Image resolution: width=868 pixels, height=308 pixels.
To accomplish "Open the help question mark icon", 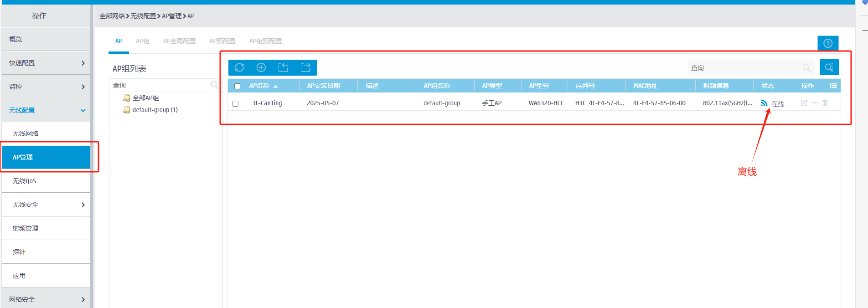I will coord(828,43).
